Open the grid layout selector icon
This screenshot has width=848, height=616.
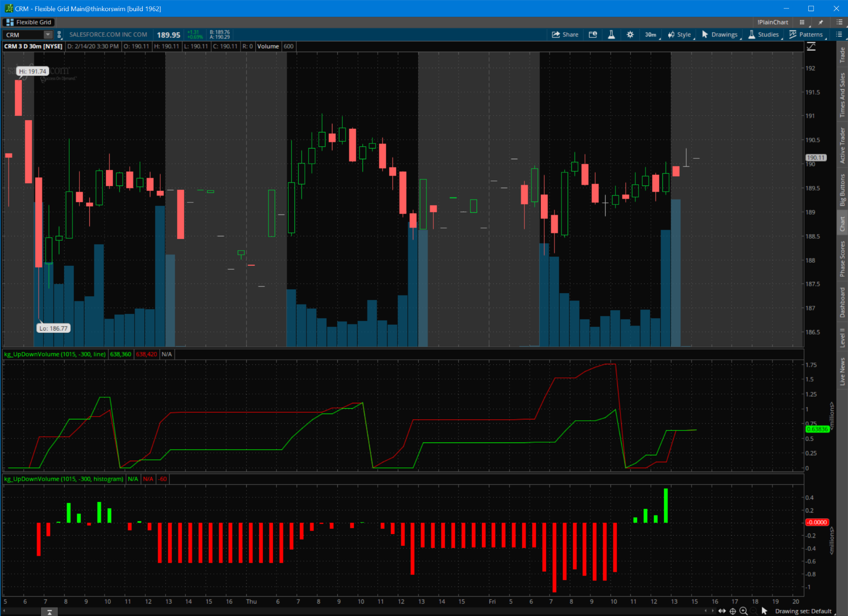(x=802, y=22)
